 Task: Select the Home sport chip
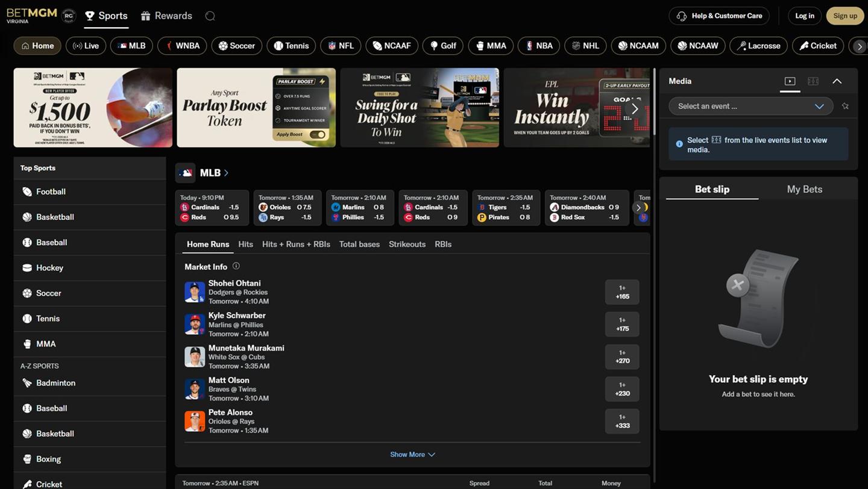37,46
